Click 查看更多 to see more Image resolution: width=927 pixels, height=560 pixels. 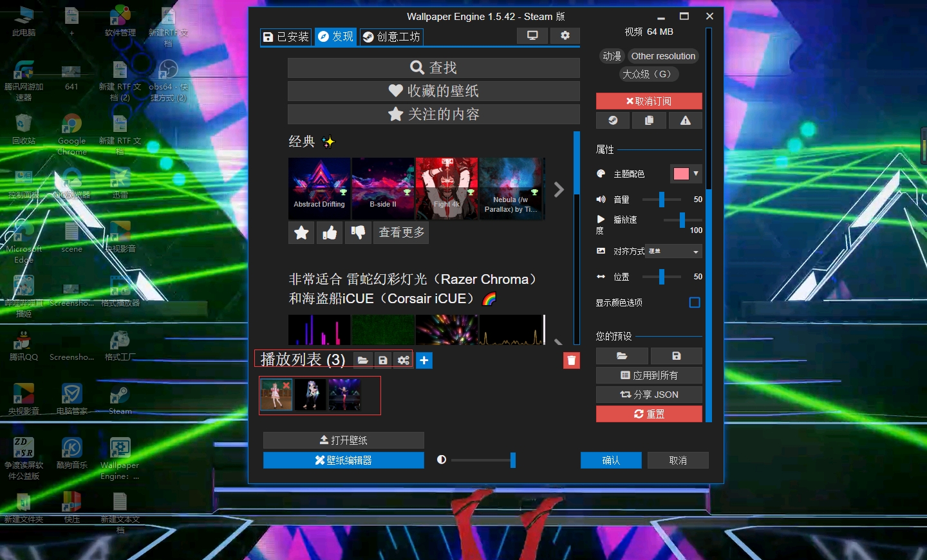(401, 232)
